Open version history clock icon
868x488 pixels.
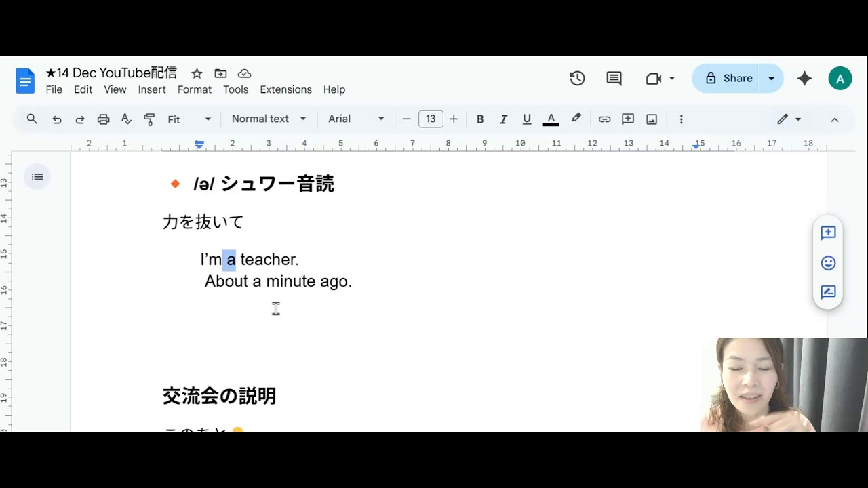pos(577,79)
